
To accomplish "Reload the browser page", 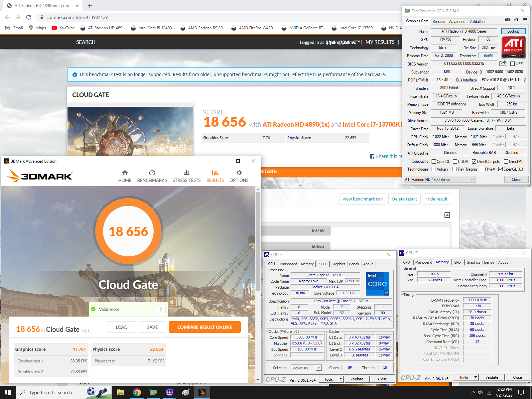I will (x=29, y=17).
